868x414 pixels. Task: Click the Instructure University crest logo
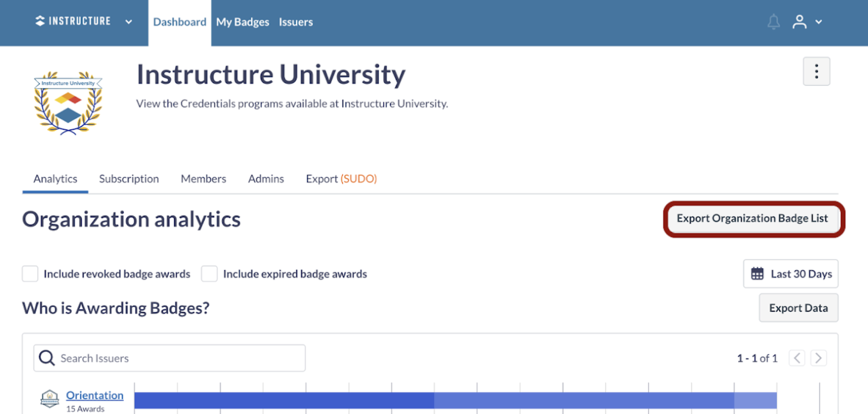tap(68, 102)
